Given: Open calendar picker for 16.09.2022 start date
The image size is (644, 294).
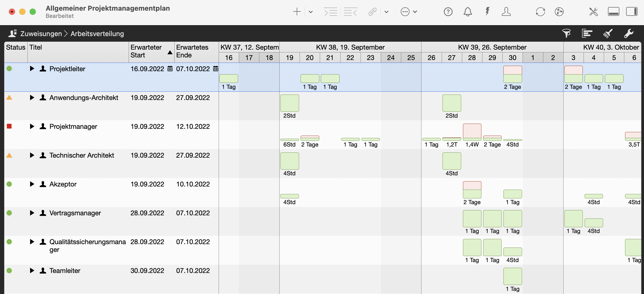Looking at the screenshot, I should pos(170,69).
